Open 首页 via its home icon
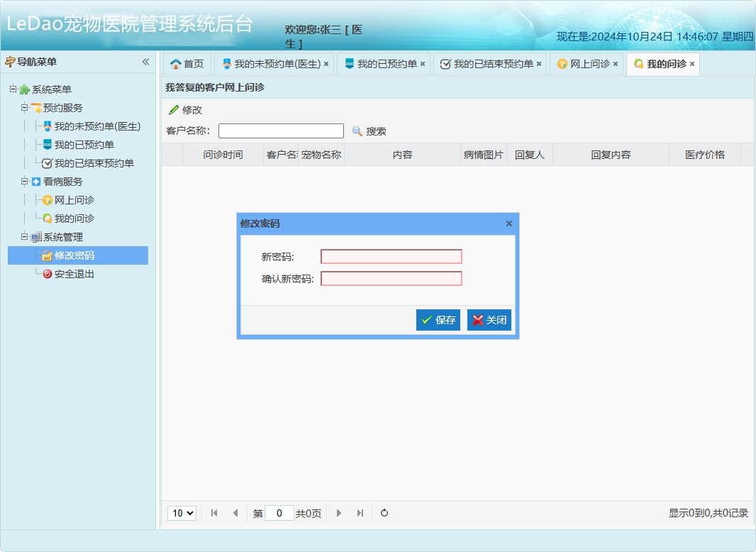The image size is (756, 552). click(175, 63)
